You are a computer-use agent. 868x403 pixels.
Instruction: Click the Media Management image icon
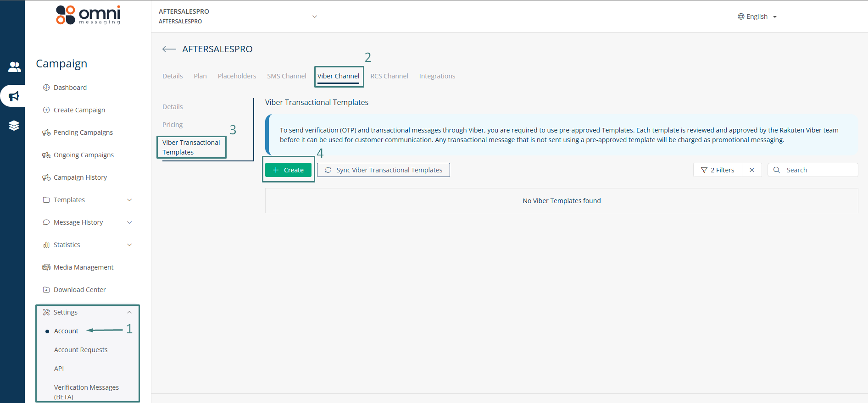tap(46, 267)
